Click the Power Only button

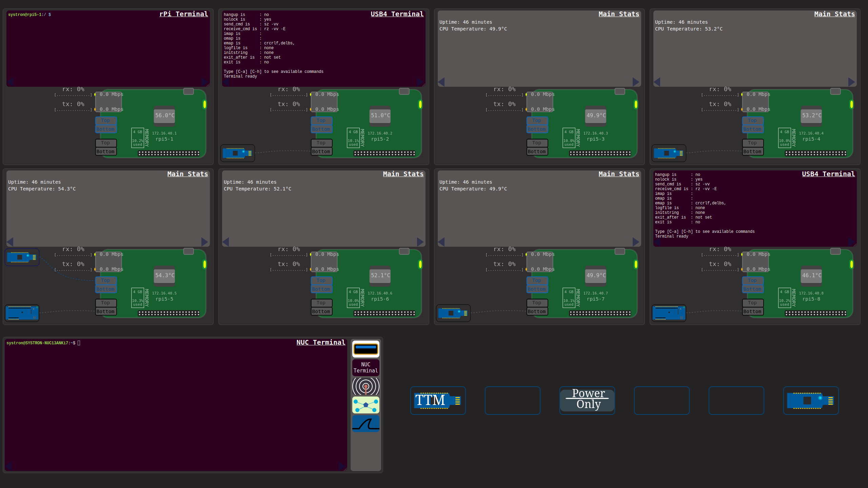click(x=587, y=400)
